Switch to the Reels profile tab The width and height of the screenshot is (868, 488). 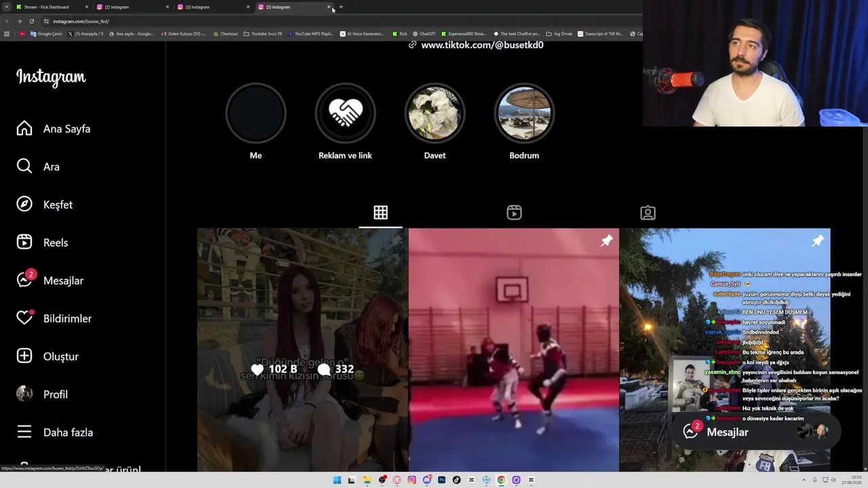[x=514, y=213]
